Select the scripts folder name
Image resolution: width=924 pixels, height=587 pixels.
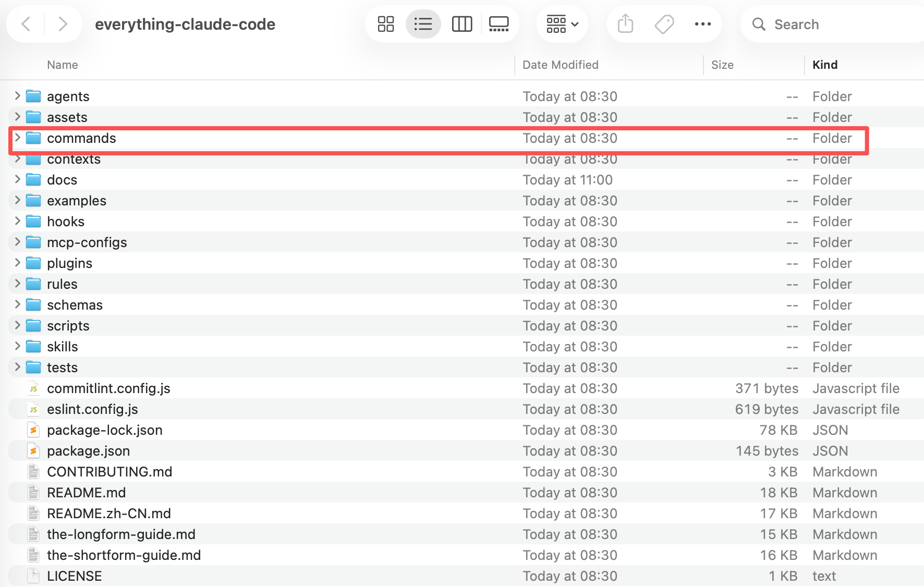tap(68, 326)
